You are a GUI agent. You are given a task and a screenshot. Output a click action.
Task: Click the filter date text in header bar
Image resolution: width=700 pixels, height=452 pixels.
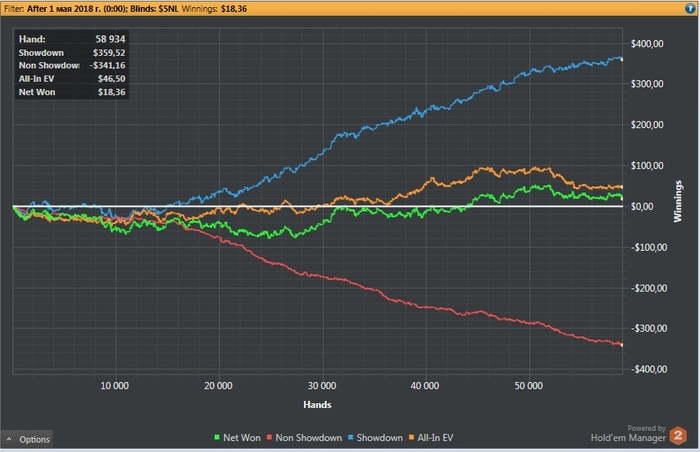[77, 8]
